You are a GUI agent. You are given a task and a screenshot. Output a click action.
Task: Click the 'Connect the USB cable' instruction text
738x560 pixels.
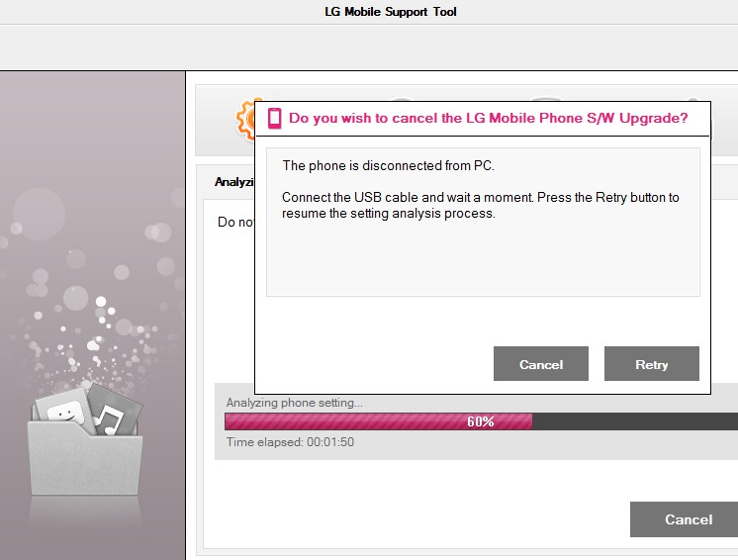coord(481,205)
